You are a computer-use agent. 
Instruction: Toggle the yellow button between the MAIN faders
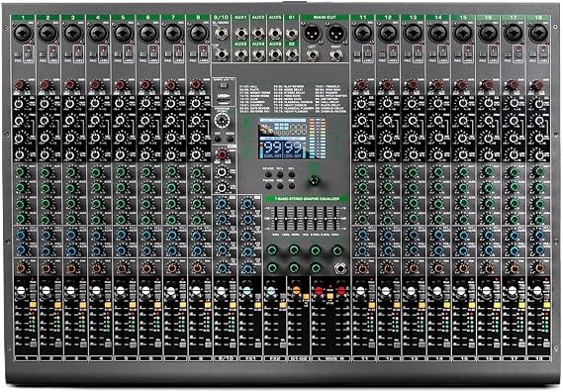click(329, 296)
